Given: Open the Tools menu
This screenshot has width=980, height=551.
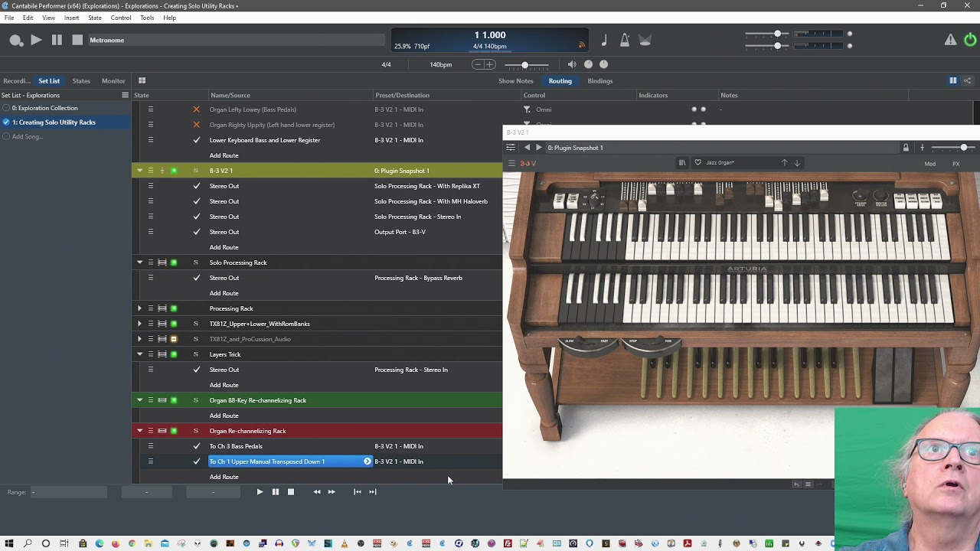Looking at the screenshot, I should [147, 18].
